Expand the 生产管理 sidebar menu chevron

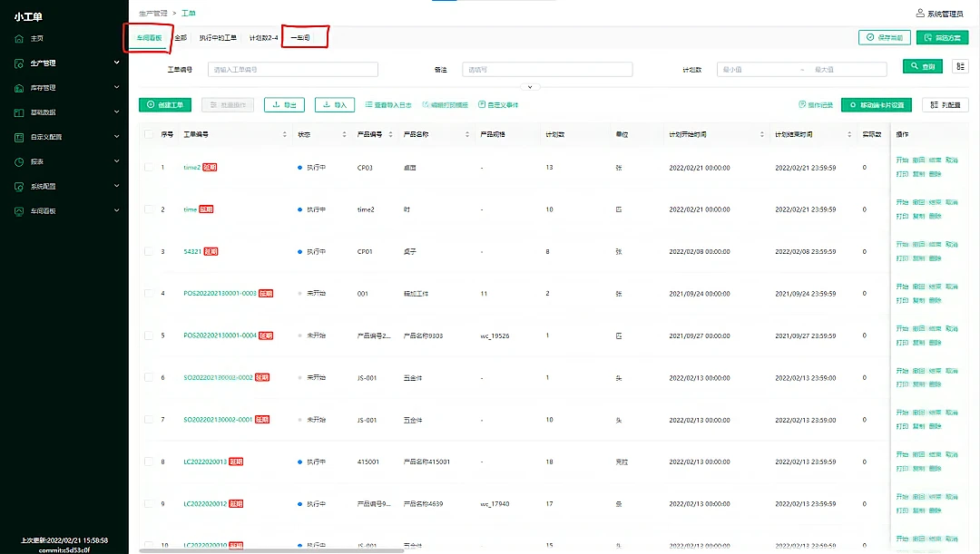click(x=116, y=63)
